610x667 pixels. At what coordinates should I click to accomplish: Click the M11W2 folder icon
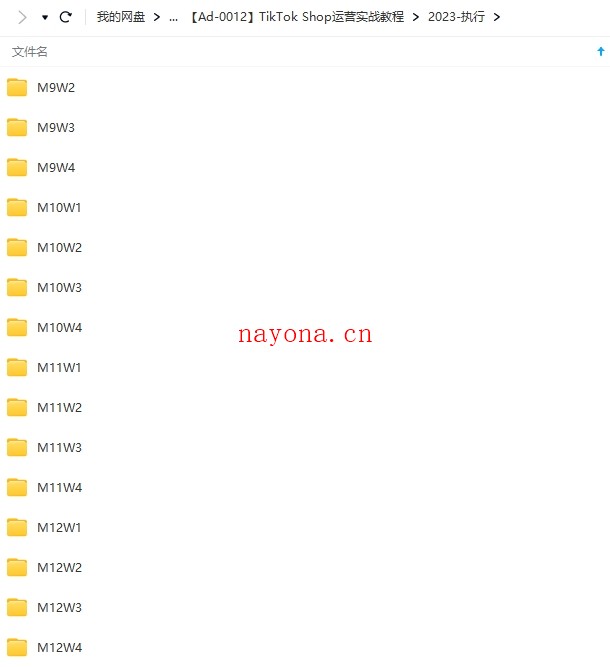click(x=17, y=407)
